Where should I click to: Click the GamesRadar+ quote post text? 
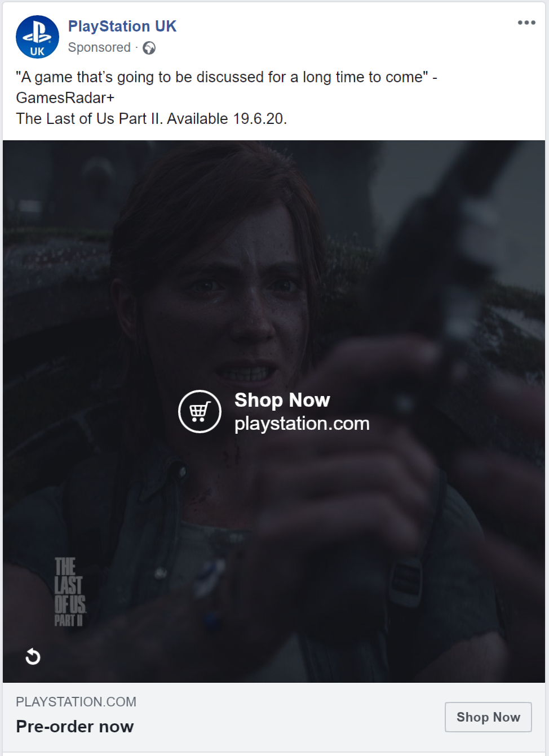click(x=227, y=87)
